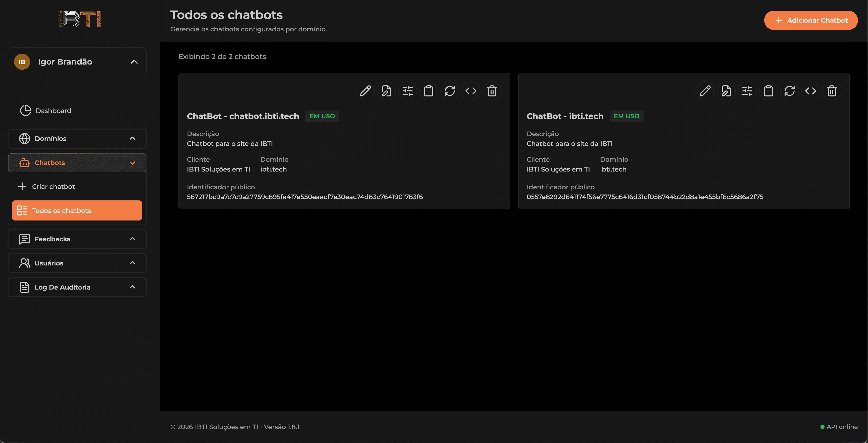Toggle the EM USO badge on chatbot.ibti.tech
The width and height of the screenshot is (868, 443).
click(322, 116)
